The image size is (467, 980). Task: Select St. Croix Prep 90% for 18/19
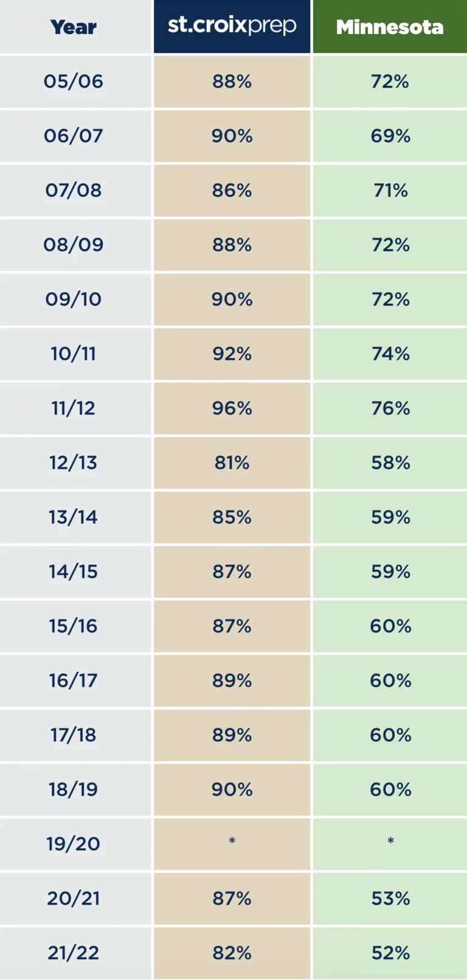tap(232, 789)
